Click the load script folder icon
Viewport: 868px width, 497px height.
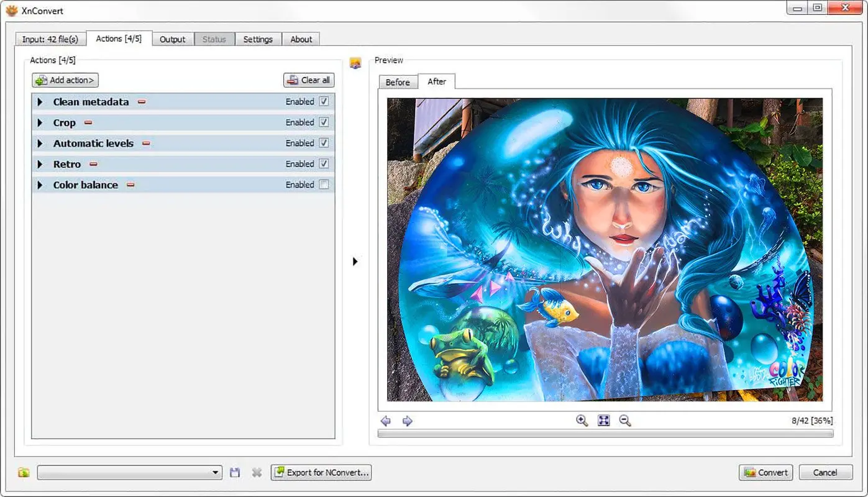(24, 473)
